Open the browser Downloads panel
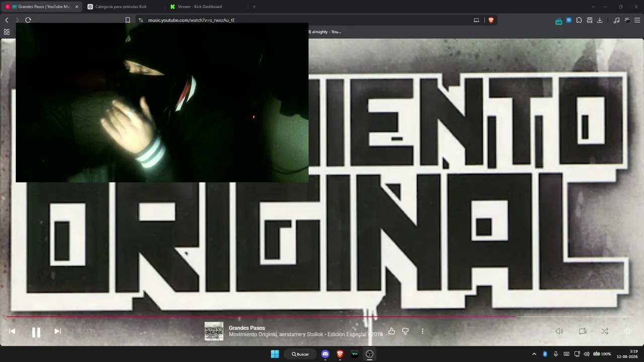The width and height of the screenshot is (644, 362). pos(600,20)
